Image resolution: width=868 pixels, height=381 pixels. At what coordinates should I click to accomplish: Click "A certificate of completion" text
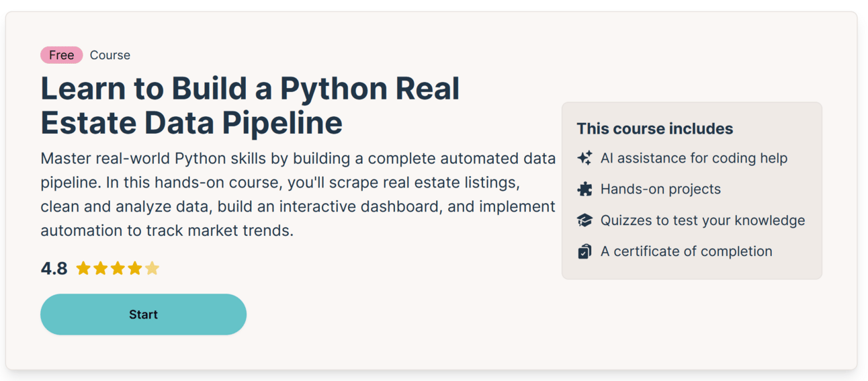point(686,252)
